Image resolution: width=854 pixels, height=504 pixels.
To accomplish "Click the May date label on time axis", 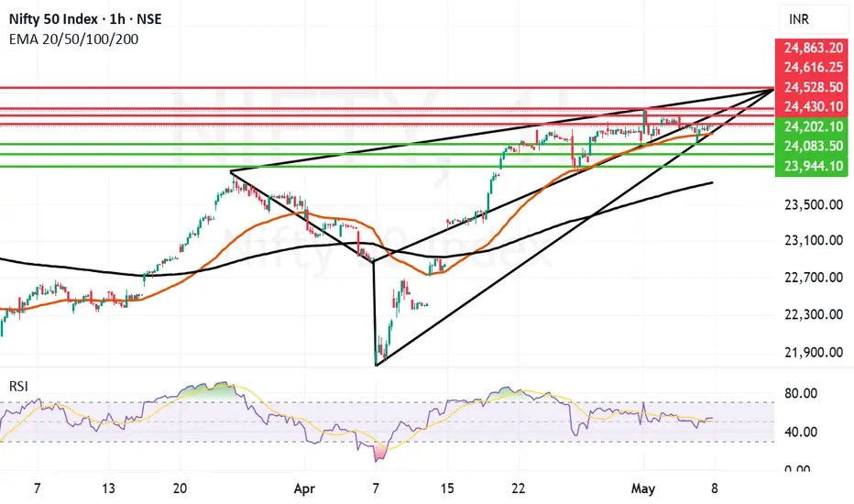I will tap(642, 488).
